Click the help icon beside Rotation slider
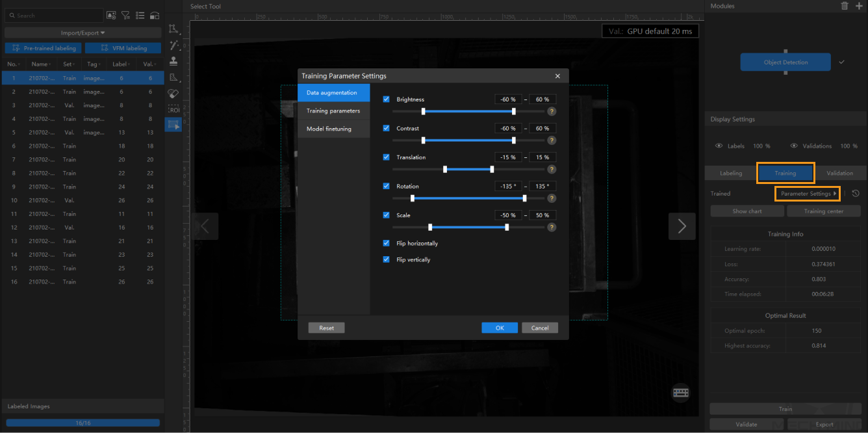This screenshot has height=433, width=868. (552, 198)
